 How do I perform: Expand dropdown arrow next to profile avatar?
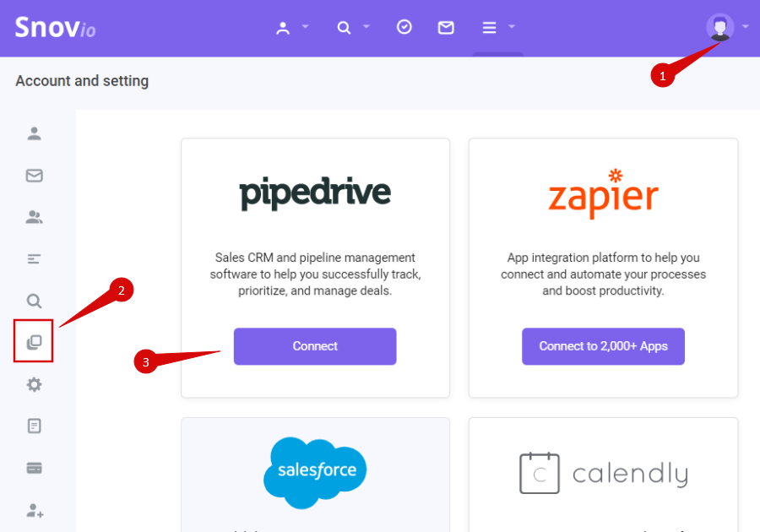746,26
